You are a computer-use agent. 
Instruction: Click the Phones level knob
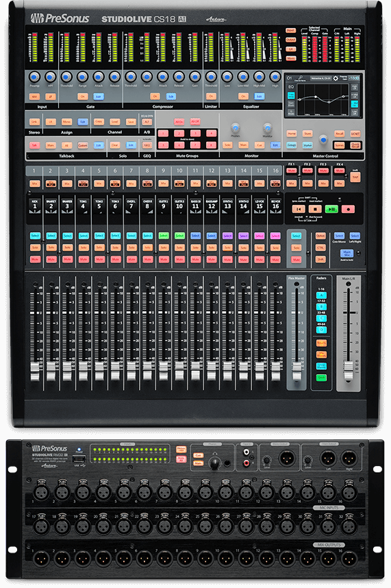click(x=235, y=127)
